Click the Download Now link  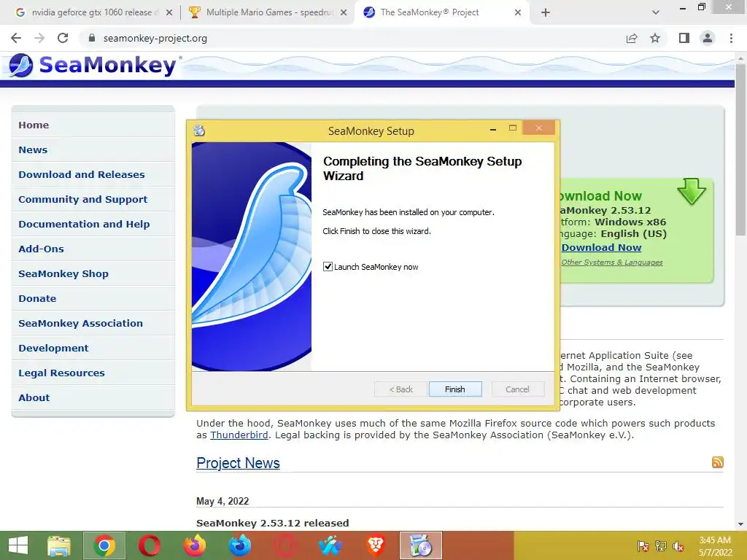(x=601, y=248)
